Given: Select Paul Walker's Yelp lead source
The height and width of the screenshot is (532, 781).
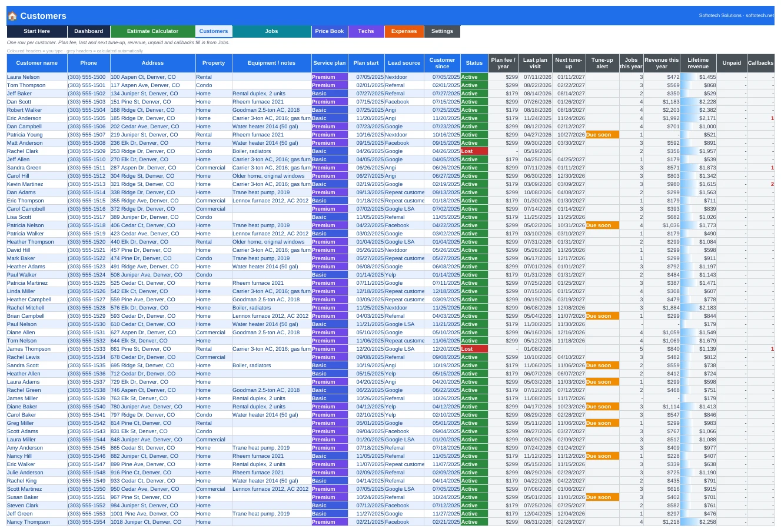Looking at the screenshot, I should 404,275.
